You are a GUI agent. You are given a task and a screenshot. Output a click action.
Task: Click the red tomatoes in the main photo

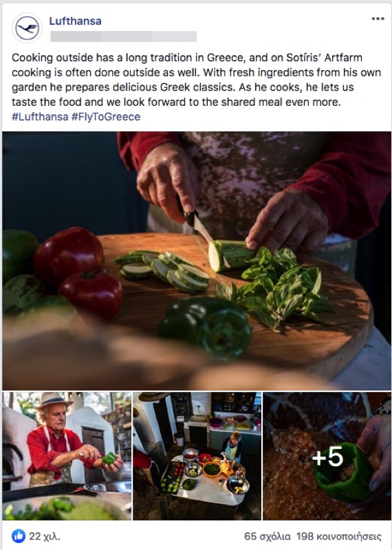tap(78, 272)
